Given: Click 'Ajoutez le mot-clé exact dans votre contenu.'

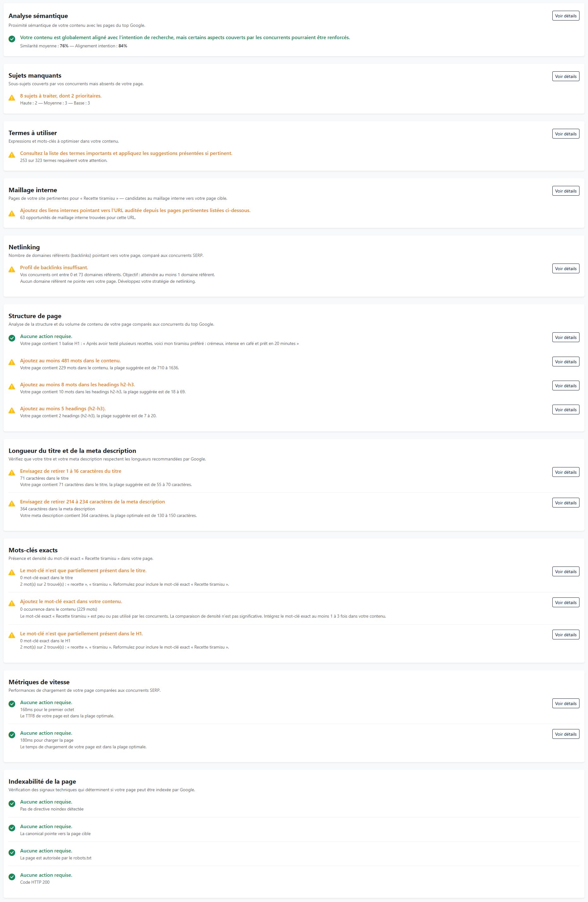Looking at the screenshot, I should (x=71, y=602).
